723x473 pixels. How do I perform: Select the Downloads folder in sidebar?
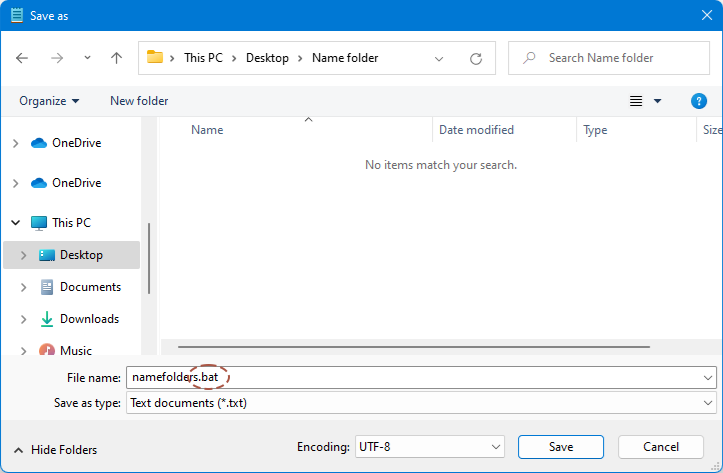coord(89,319)
